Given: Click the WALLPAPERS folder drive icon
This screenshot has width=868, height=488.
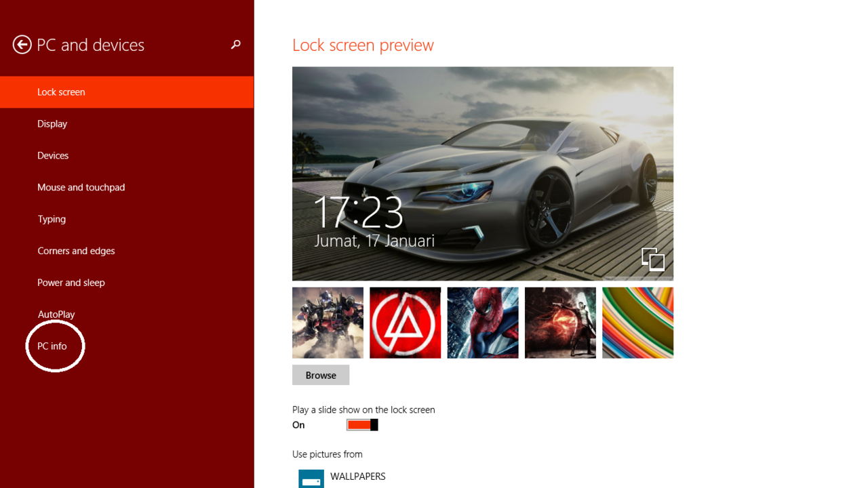Looking at the screenshot, I should point(311,478).
